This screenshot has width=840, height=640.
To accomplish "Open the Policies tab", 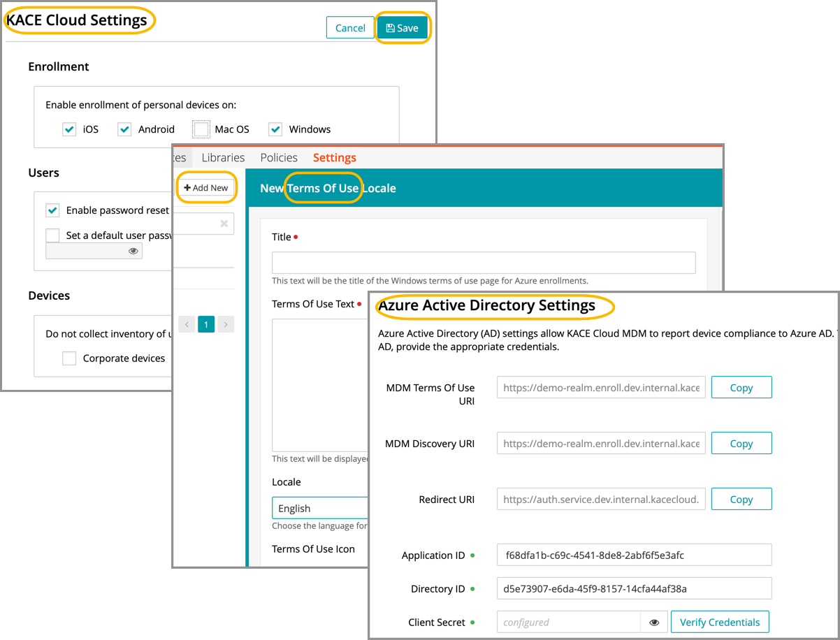I will tap(279, 158).
